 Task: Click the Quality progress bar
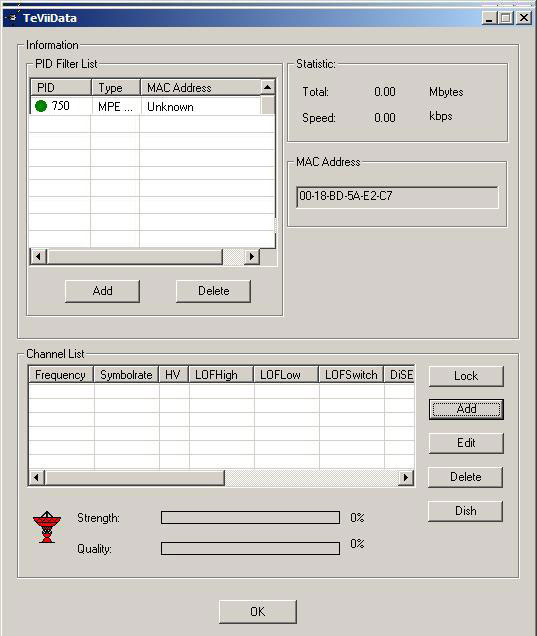250,548
